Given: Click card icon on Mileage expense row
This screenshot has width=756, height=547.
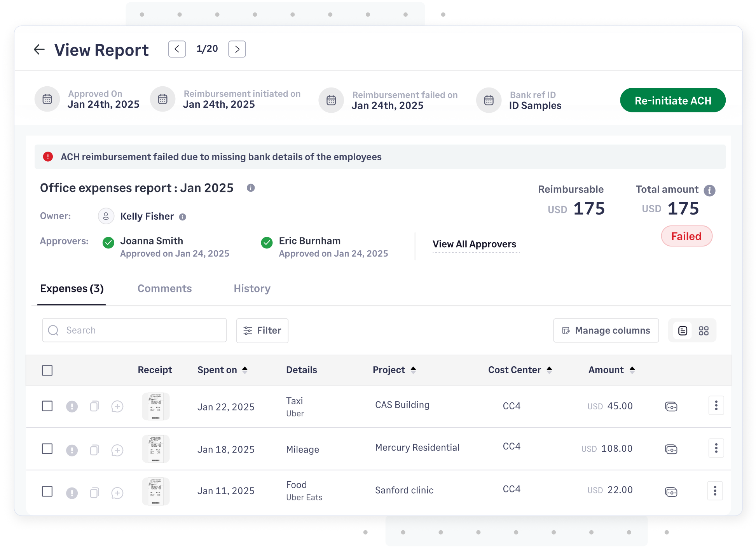Looking at the screenshot, I should point(671,449).
